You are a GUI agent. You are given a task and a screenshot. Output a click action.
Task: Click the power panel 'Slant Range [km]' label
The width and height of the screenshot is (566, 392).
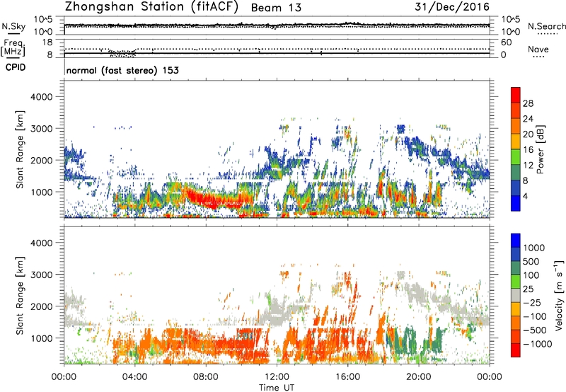(x=21, y=149)
